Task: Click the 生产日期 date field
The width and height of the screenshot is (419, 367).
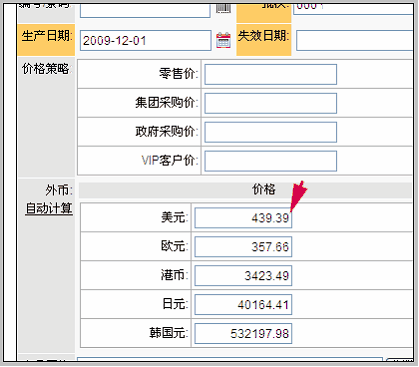Action: pyautogui.click(x=146, y=41)
